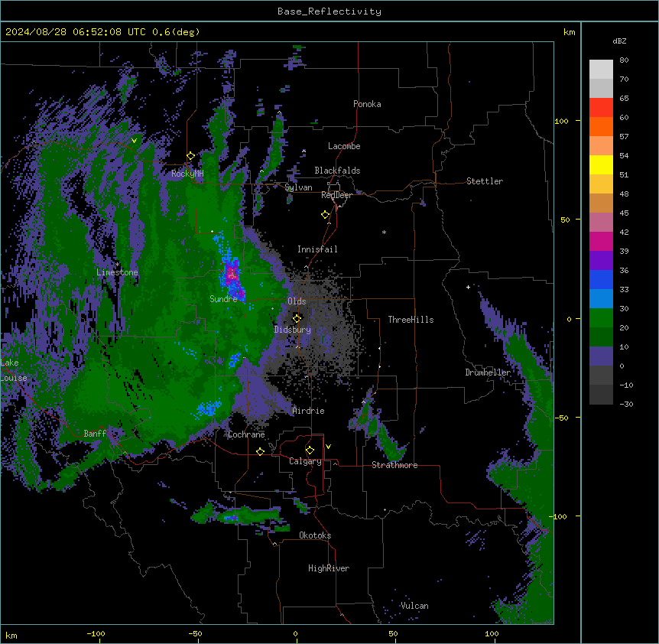The width and height of the screenshot is (659, 644).
Task: Click the Drumheller label
Action: (488, 372)
